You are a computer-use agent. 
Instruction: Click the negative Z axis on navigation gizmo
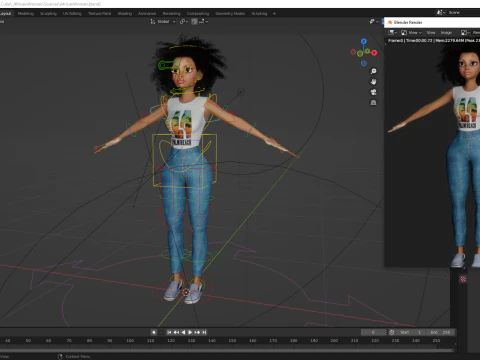click(x=364, y=63)
